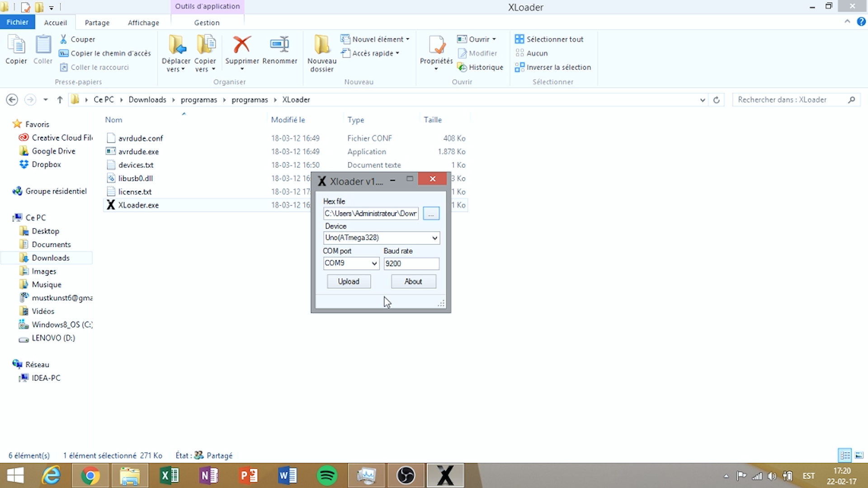Click the Upload button in XLoader
This screenshot has width=868, height=488.
click(349, 281)
